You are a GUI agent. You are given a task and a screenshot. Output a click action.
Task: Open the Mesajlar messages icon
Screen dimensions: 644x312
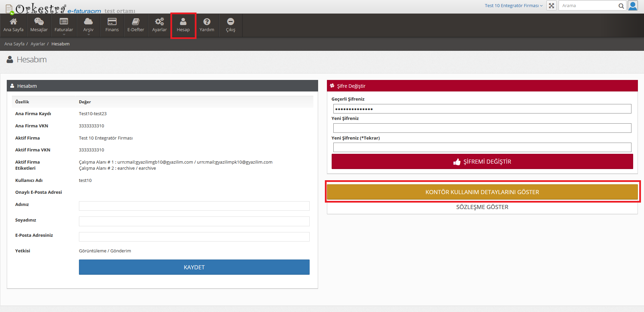(x=39, y=22)
